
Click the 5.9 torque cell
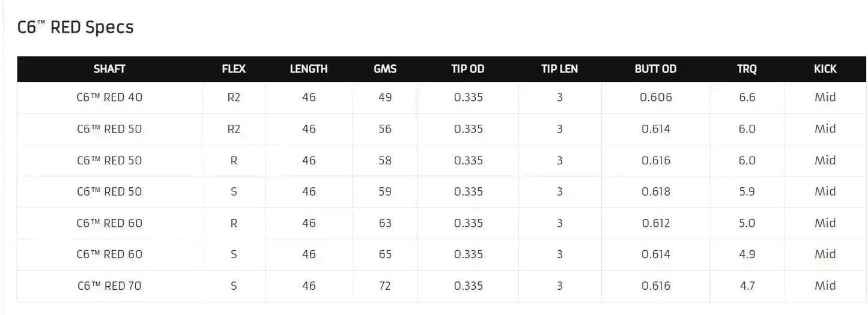click(x=747, y=192)
